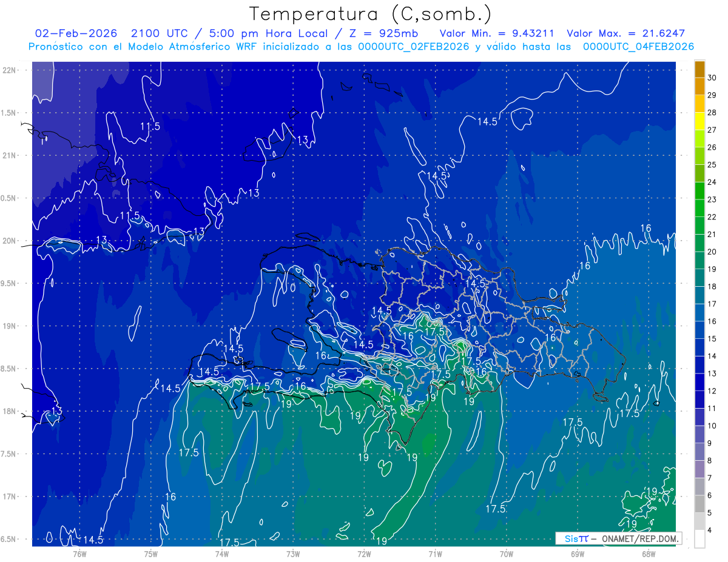Viewport: 728px width, 562px height.
Task: Click the color scale label "15"
Action: [x=712, y=338]
